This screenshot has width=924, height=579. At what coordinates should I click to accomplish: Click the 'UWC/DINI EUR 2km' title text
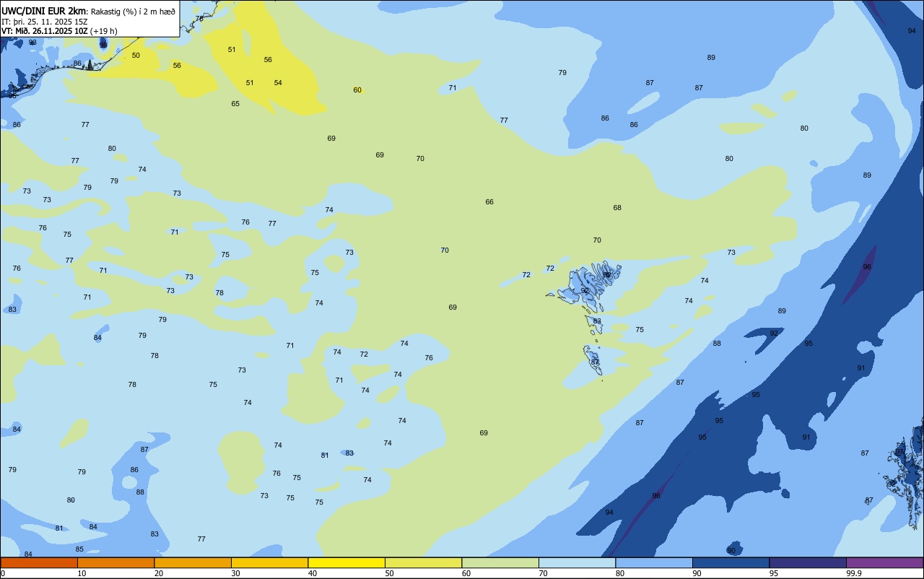43,11
